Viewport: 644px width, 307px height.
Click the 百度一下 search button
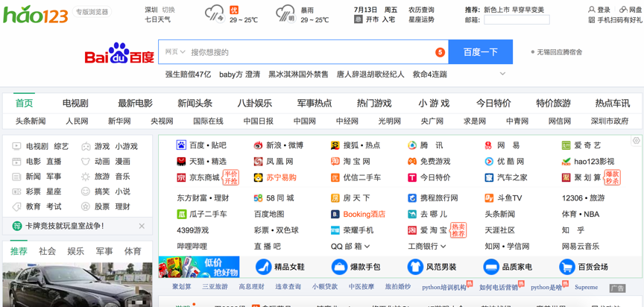(480, 52)
